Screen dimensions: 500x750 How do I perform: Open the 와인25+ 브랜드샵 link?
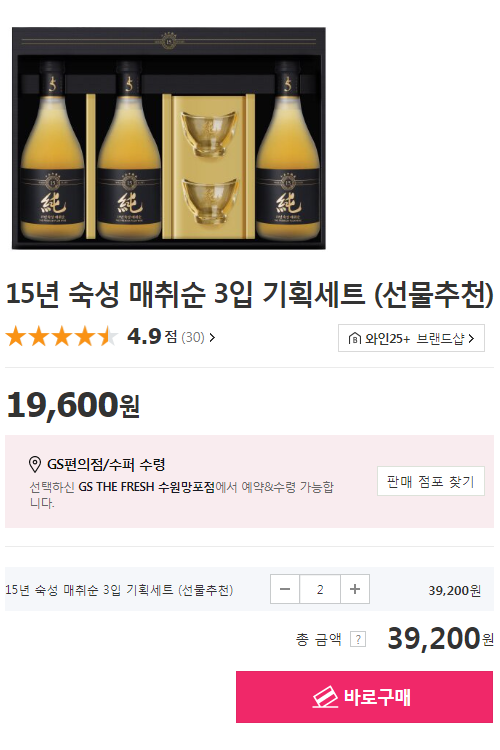[411, 338]
